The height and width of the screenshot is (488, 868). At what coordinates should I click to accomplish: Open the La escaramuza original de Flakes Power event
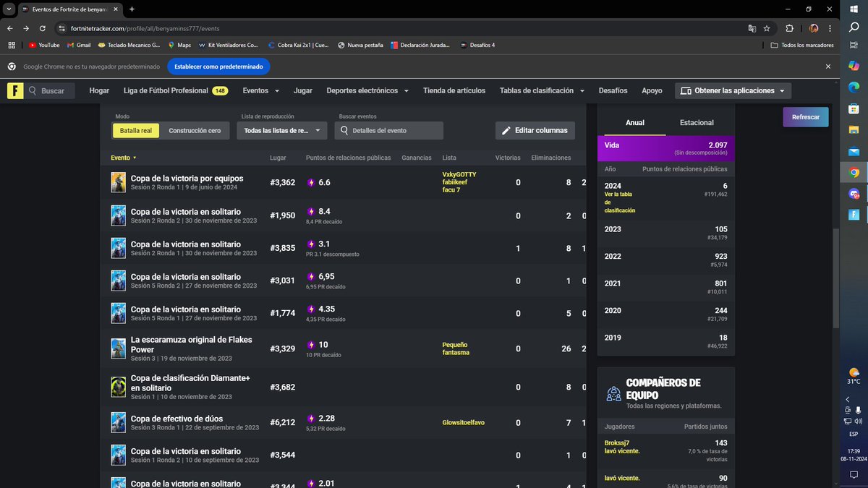(192, 344)
